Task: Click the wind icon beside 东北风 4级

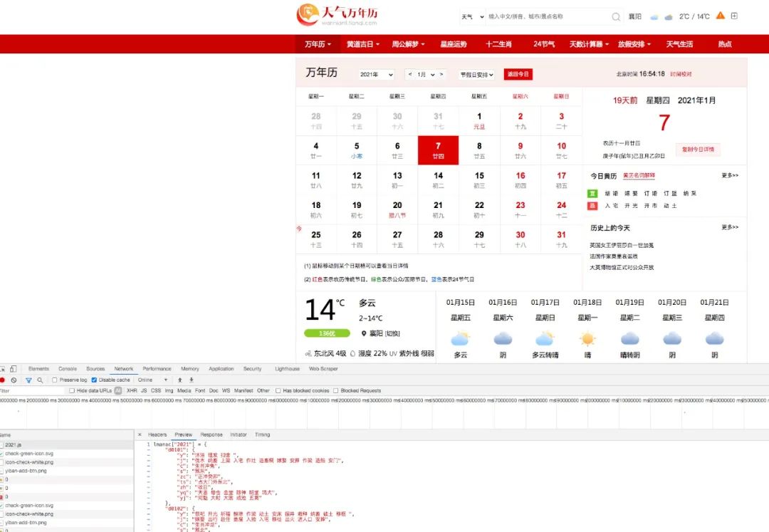Action: 308,353
